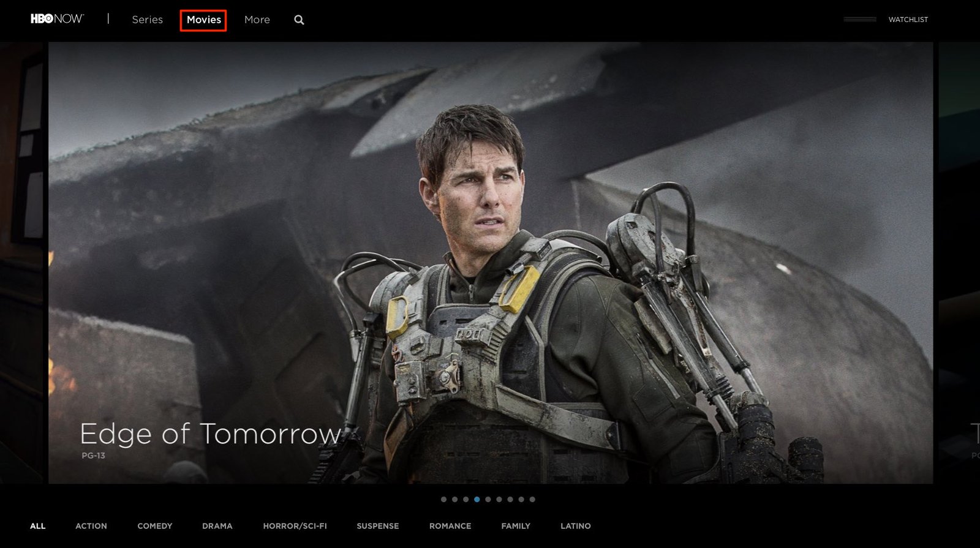The image size is (980, 548).
Task: Show the next slide on the right edge
Action: pos(959,263)
